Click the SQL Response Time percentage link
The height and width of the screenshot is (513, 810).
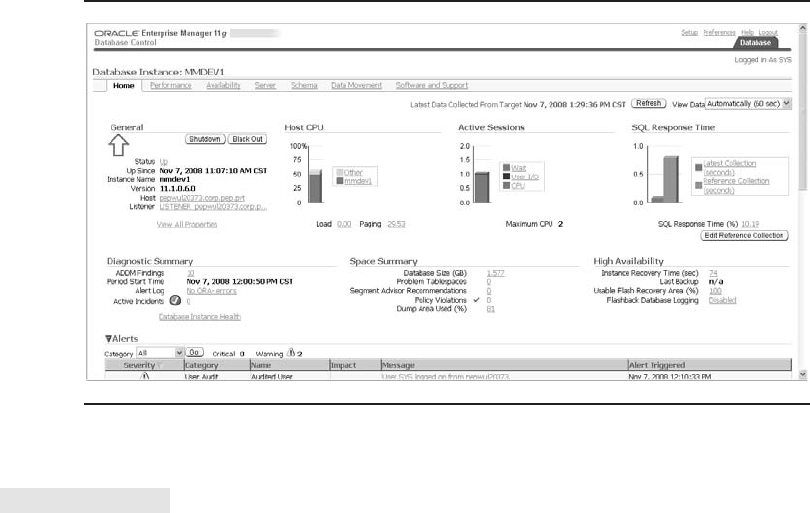750,224
